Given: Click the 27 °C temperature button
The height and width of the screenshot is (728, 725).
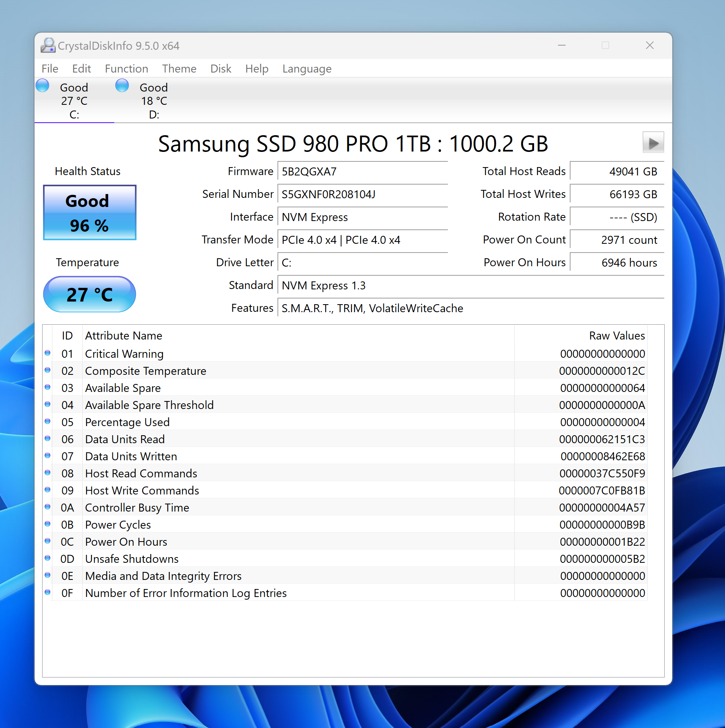Looking at the screenshot, I should pos(90,294).
